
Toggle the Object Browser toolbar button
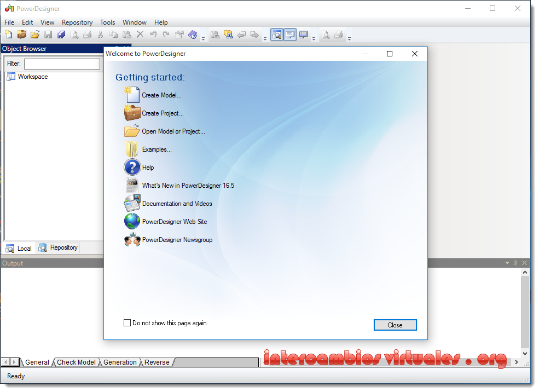[x=277, y=34]
